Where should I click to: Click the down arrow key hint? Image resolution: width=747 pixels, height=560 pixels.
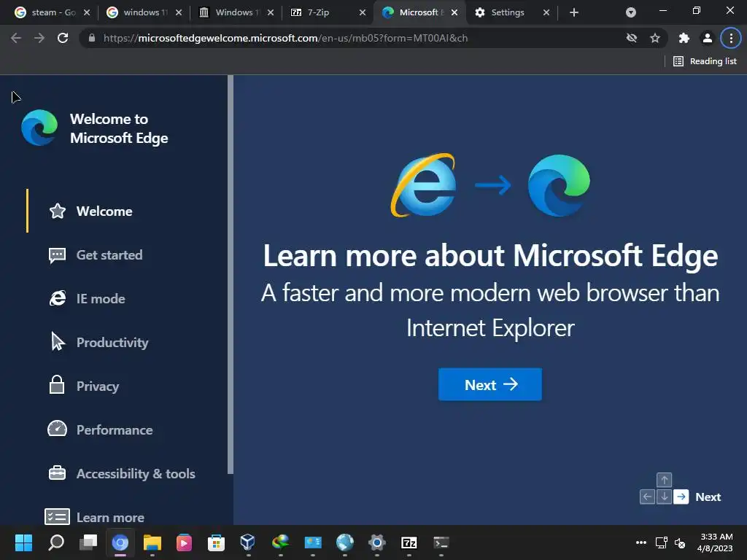[664, 497]
